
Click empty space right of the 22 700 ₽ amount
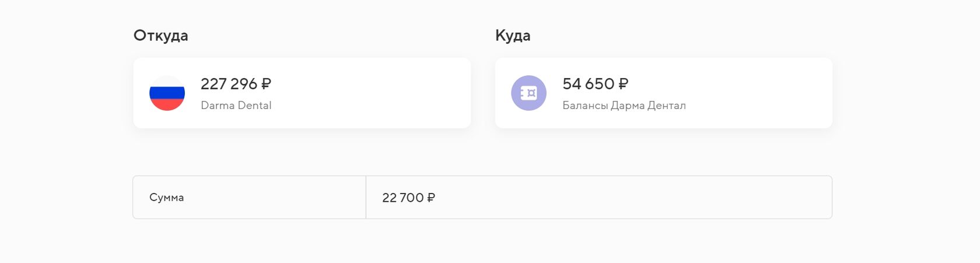click(x=630, y=197)
